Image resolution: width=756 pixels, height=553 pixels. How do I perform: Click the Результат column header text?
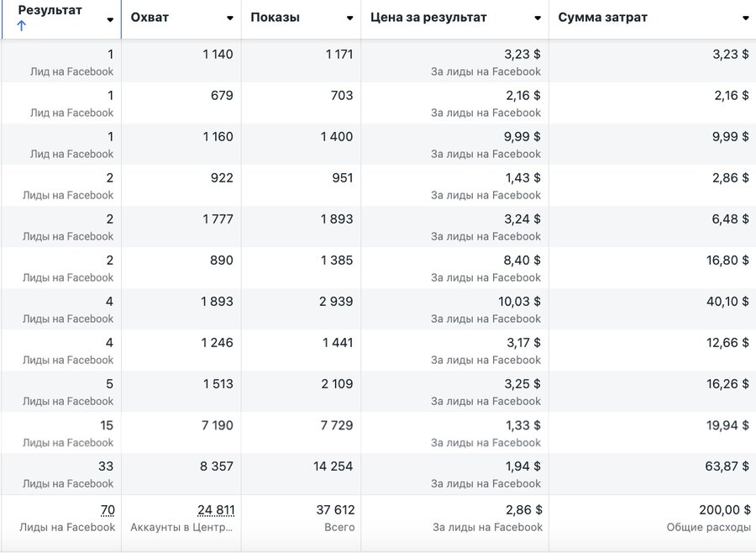[x=50, y=10]
